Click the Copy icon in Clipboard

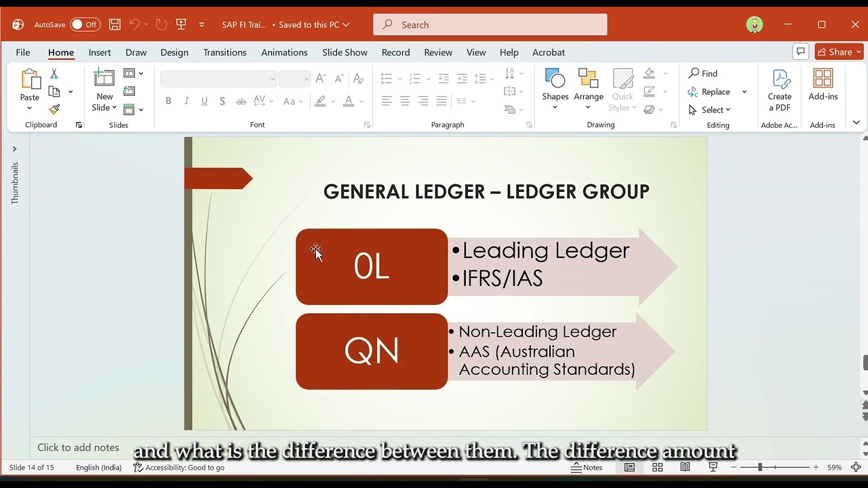click(x=54, y=91)
